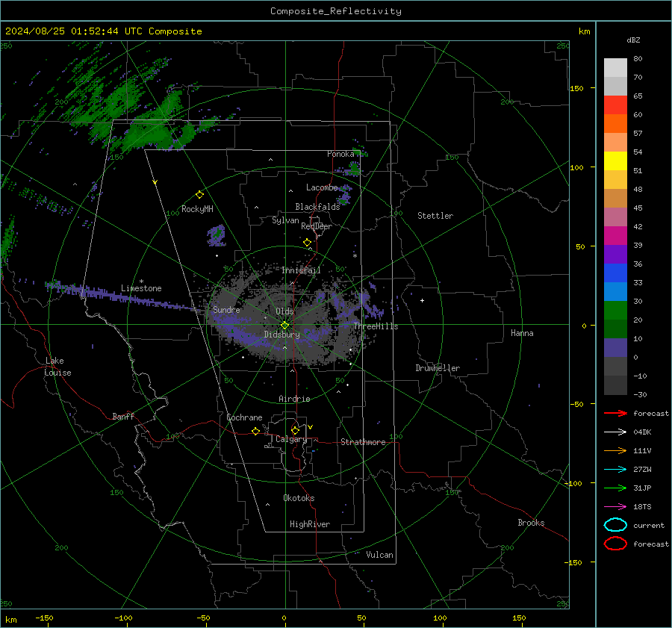The width and height of the screenshot is (672, 628).
Task: Select the green 30-20 dBZ color swatch
Action: click(x=615, y=311)
